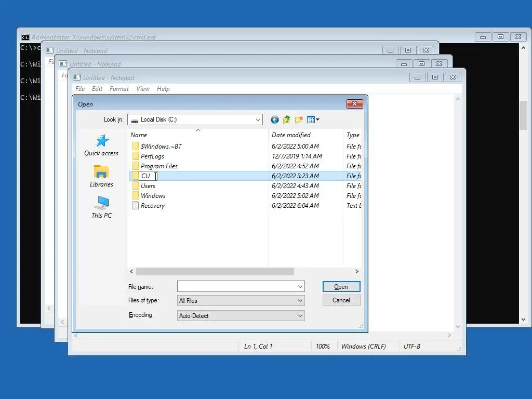Expand the File name dropdown arrow
This screenshot has width=532, height=399.
[300, 287]
